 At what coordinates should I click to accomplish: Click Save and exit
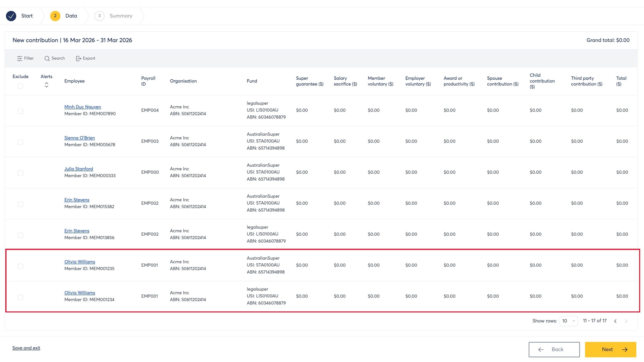(26, 348)
